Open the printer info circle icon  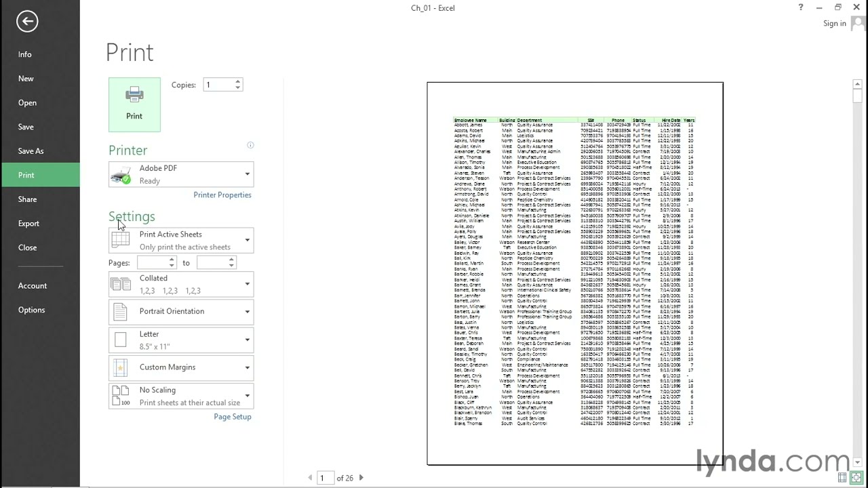pos(250,145)
